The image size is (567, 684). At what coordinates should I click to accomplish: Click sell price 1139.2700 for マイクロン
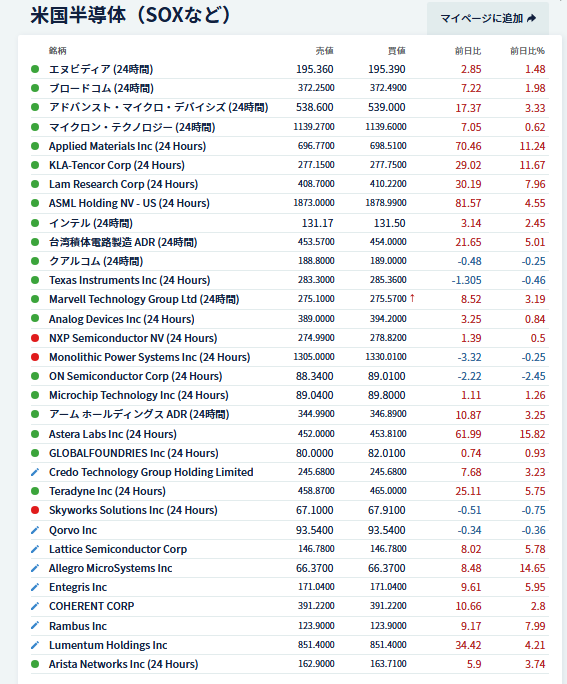click(x=314, y=127)
